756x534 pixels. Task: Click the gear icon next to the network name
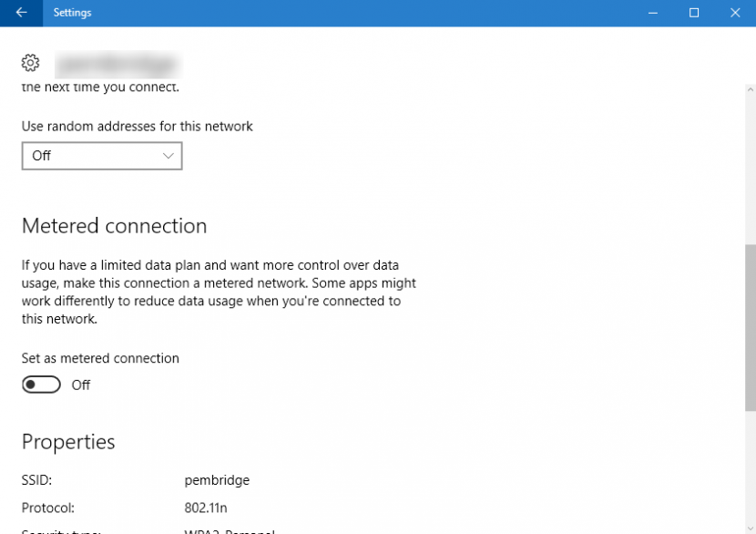[x=30, y=63]
